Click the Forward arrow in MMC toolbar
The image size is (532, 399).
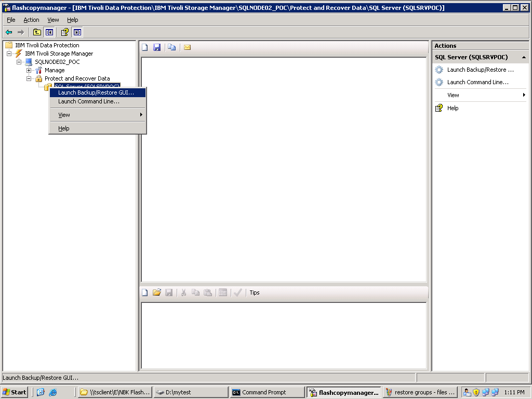click(21, 32)
